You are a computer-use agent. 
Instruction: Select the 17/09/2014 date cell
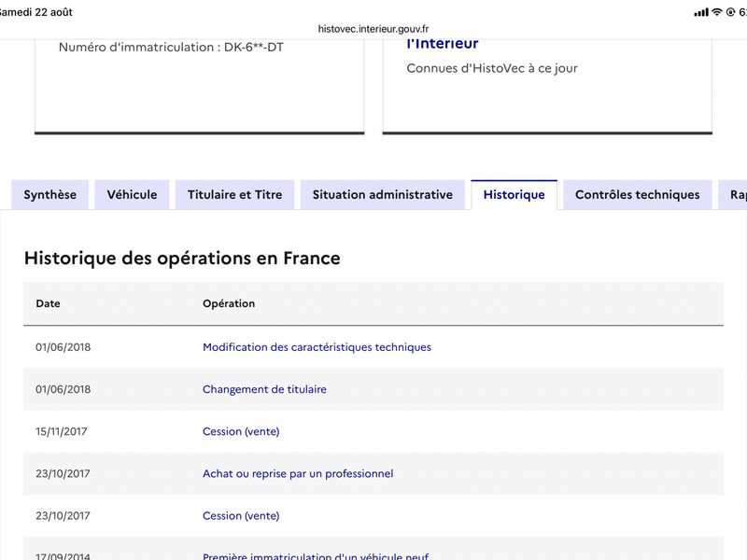pos(63,555)
